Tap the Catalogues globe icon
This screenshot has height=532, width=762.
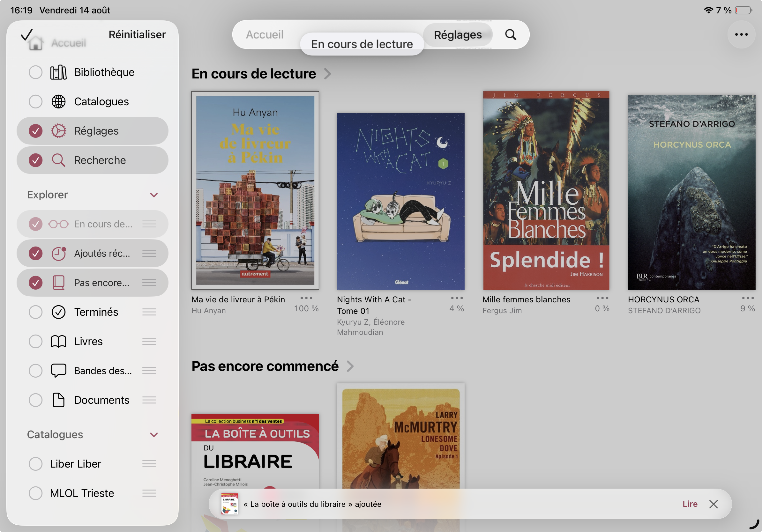click(58, 101)
